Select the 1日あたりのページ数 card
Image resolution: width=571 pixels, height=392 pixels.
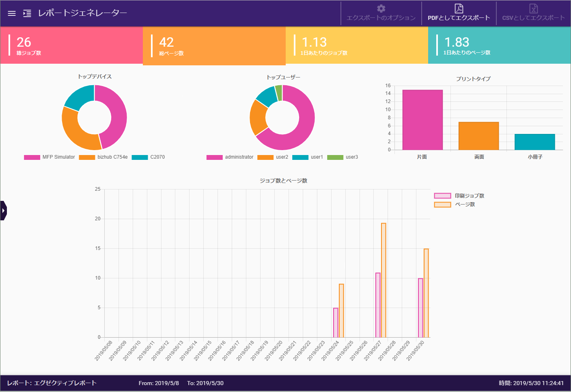tap(499, 45)
